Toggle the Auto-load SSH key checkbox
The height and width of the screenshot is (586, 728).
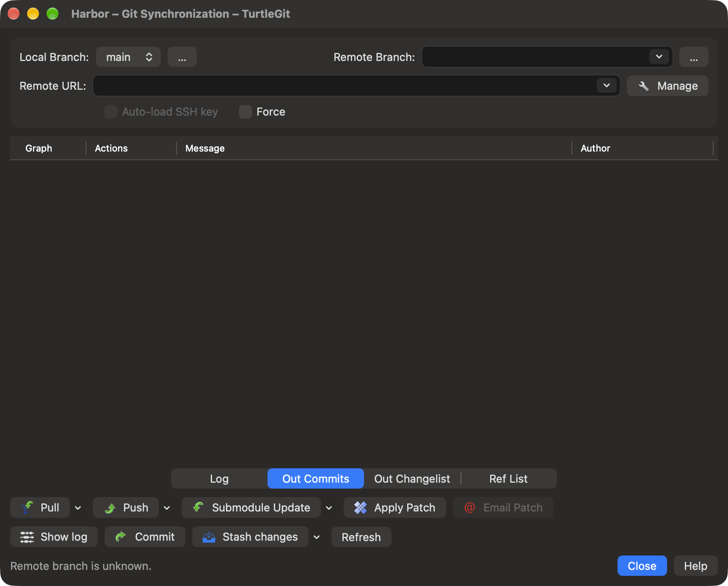(x=111, y=112)
